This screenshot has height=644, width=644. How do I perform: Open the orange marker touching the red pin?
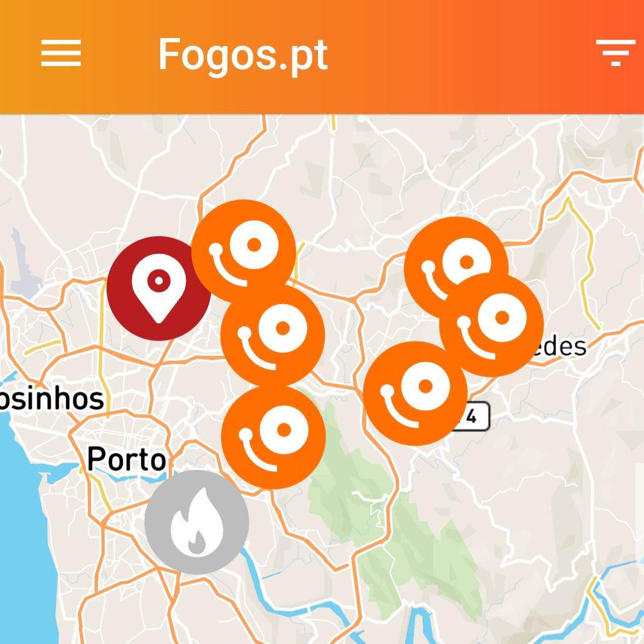tap(244, 251)
